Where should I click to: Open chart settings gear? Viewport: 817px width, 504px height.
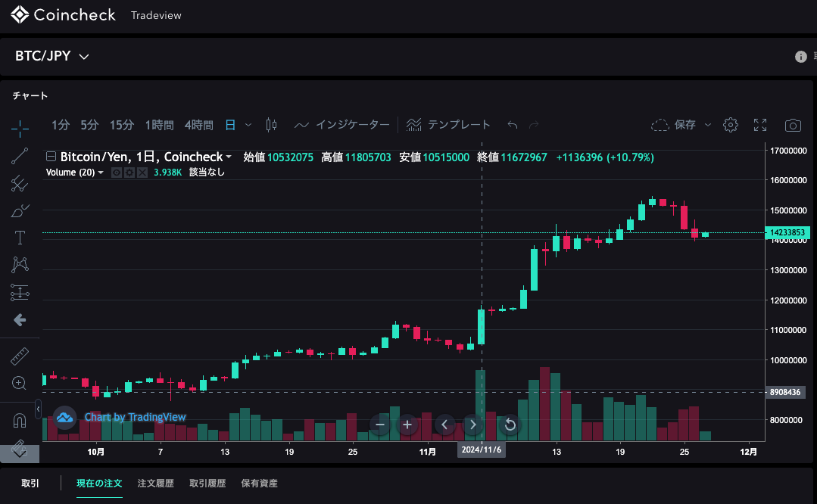(731, 125)
